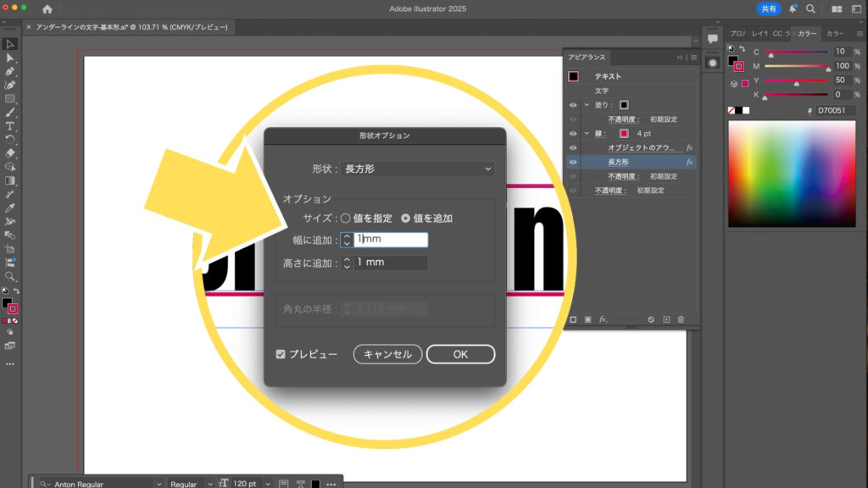Image resolution: width=868 pixels, height=488 pixels.
Task: Switch to the アピアランス panel tab
Action: point(587,57)
